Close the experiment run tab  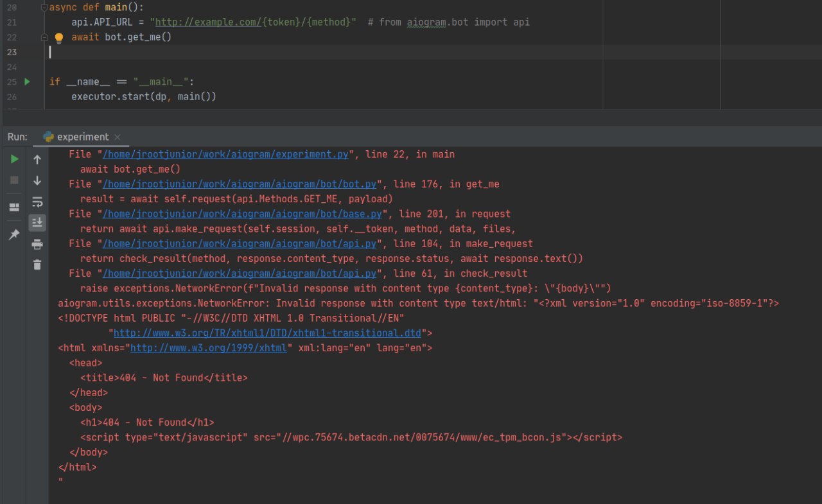118,137
